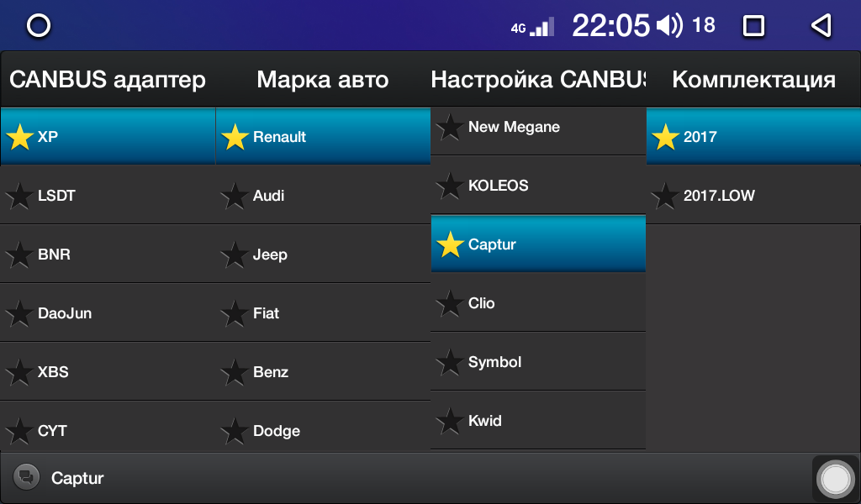This screenshot has height=504, width=861.
Task: Select Kwid in CANBUS settings
Action: (538, 420)
